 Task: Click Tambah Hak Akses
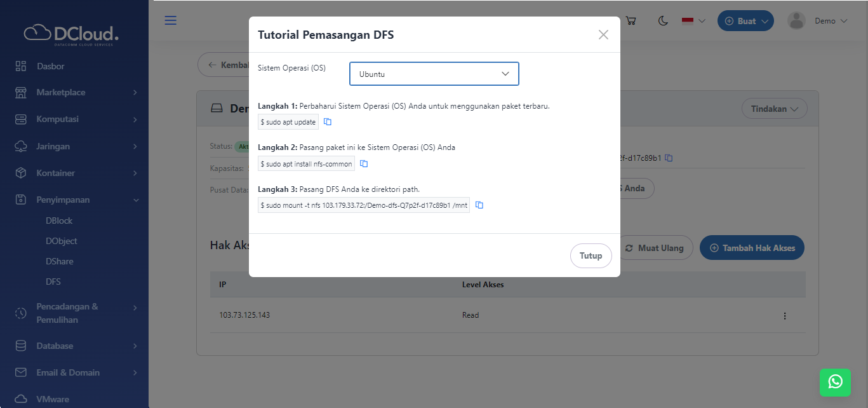tap(752, 247)
